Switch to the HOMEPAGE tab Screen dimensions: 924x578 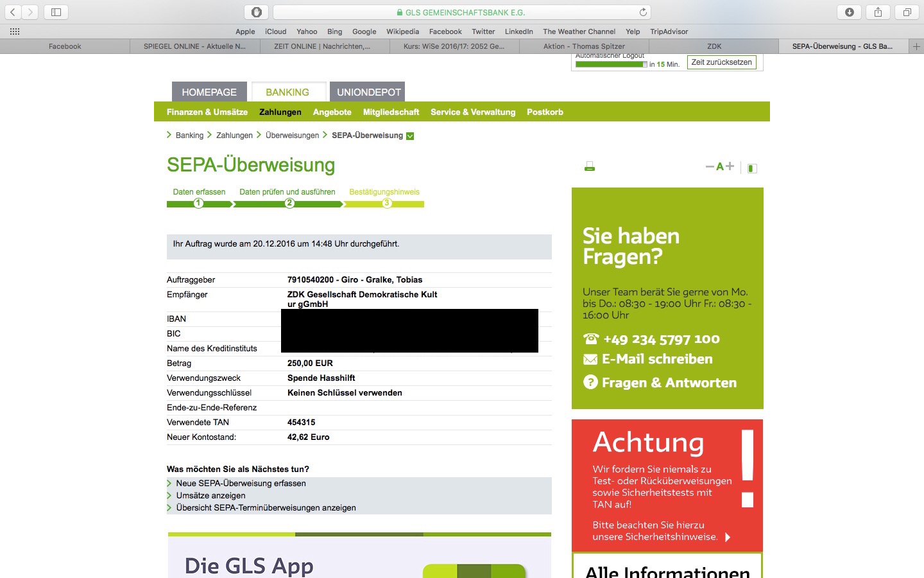209,92
